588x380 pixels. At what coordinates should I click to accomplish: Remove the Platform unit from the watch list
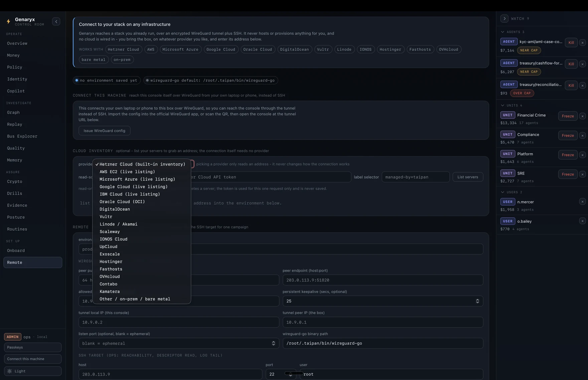[582, 155]
